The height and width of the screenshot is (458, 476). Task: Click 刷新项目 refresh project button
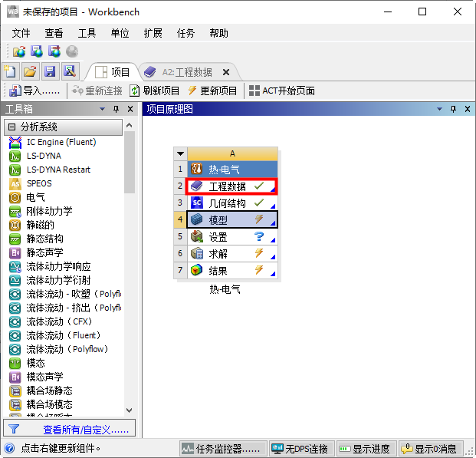155,91
